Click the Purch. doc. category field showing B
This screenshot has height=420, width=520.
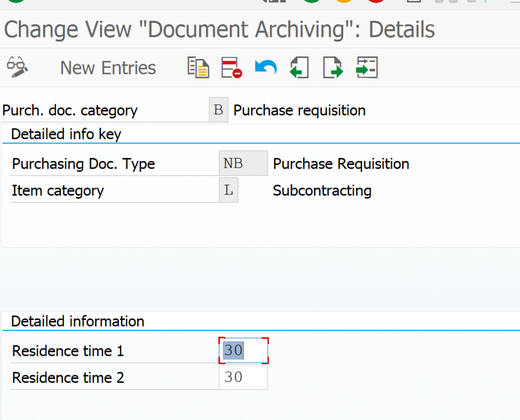218,109
